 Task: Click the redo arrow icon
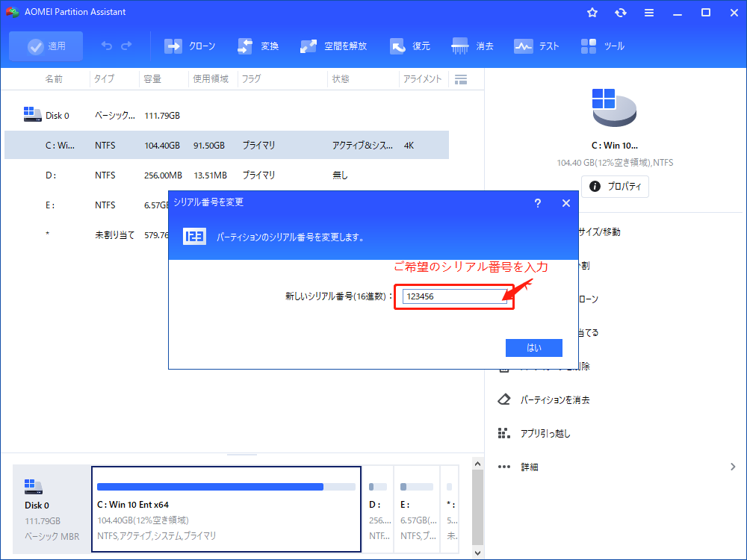(x=126, y=46)
